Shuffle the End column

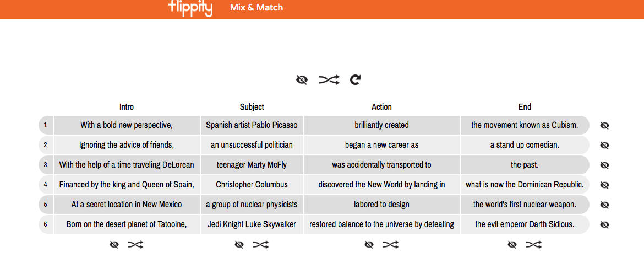(533, 245)
